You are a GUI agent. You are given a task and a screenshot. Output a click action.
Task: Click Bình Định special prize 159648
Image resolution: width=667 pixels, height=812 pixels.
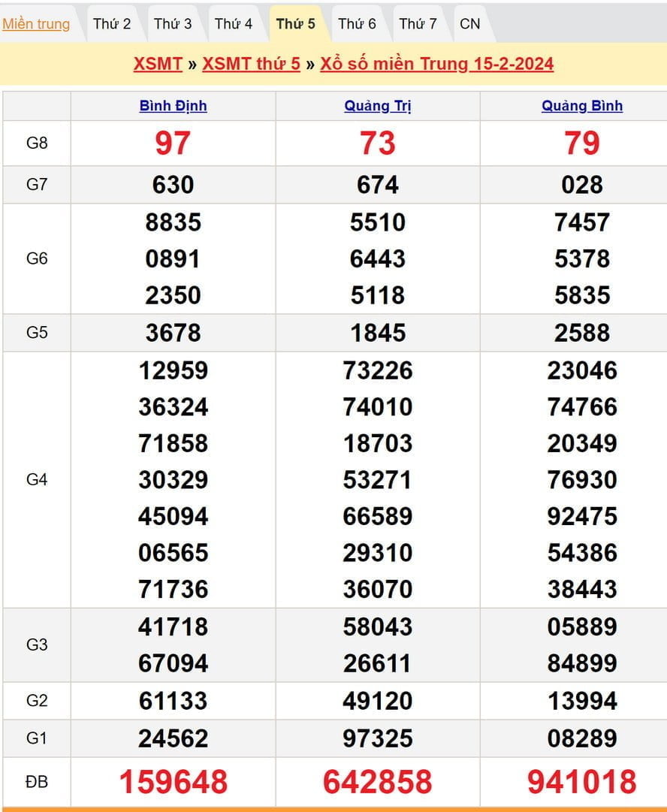(173, 782)
